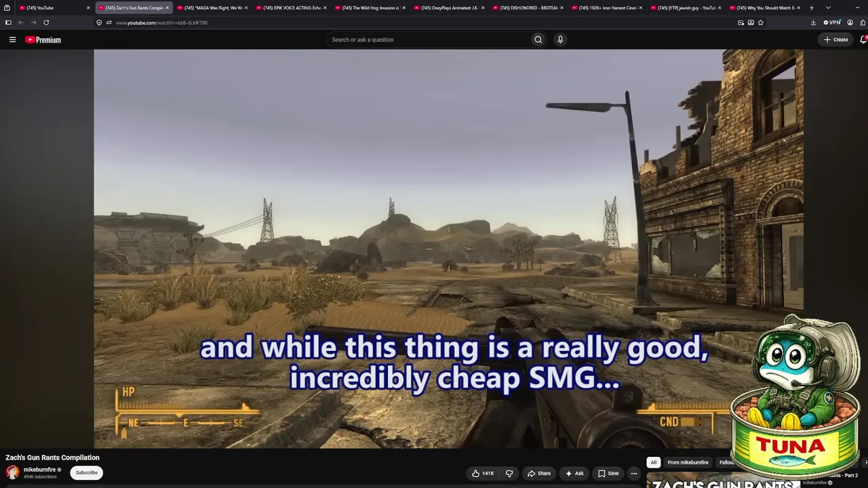The width and height of the screenshot is (868, 488).
Task: Open more actions (three dots) menu
Action: (x=634, y=473)
